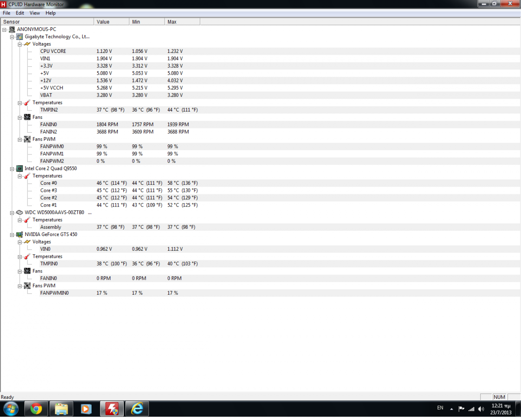Image resolution: width=521 pixels, height=420 pixels.
Task: Click the GeForce Temperatures thermometer icon
Action: pos(27,256)
